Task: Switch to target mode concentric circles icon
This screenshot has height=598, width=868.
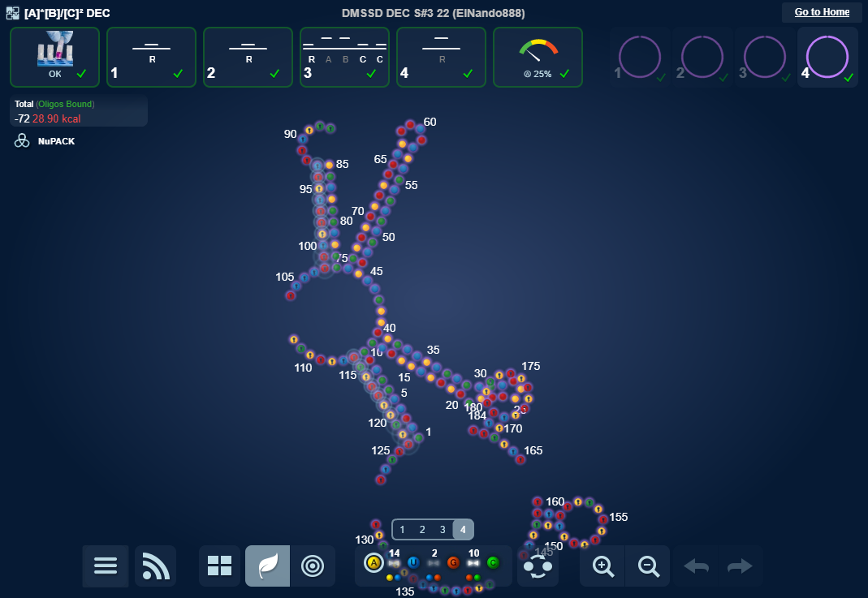Action: (313, 566)
